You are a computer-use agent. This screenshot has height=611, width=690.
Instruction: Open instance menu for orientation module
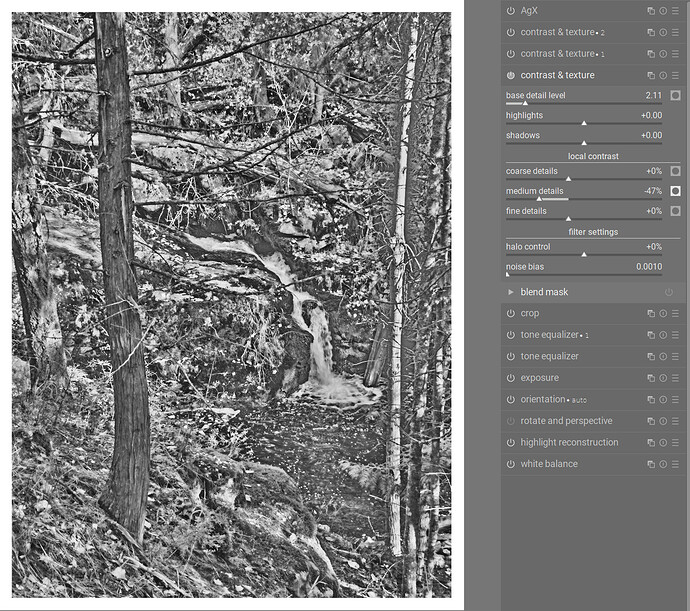pos(651,400)
